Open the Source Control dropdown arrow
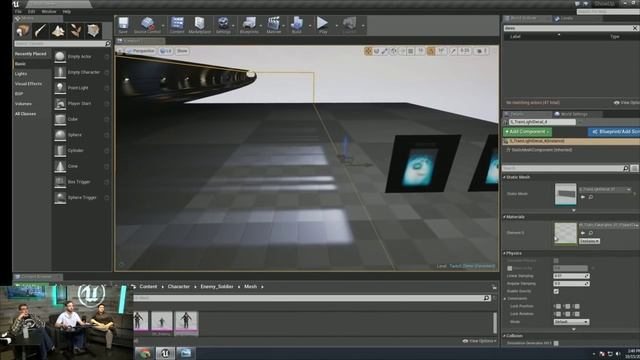Image resolution: width=640 pixels, height=360 pixels. tap(163, 26)
